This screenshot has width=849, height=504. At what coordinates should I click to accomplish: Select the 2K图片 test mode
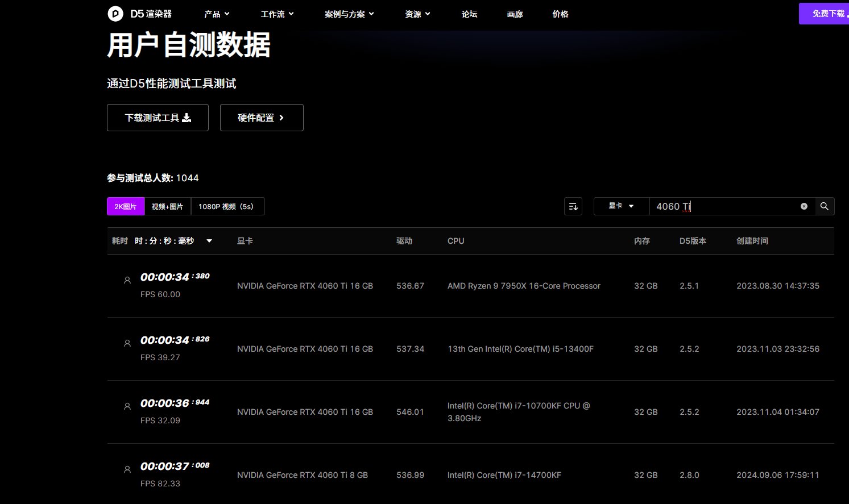click(x=126, y=206)
